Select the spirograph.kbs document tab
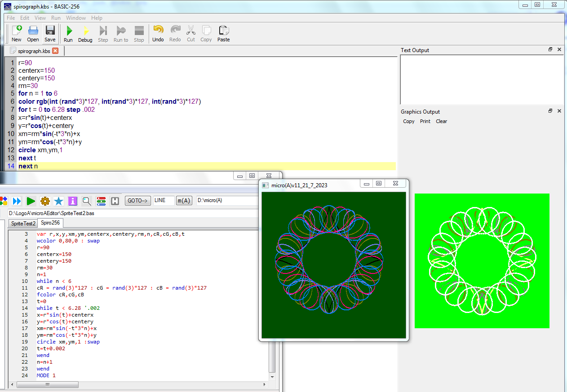This screenshot has height=392, width=567. [x=34, y=51]
